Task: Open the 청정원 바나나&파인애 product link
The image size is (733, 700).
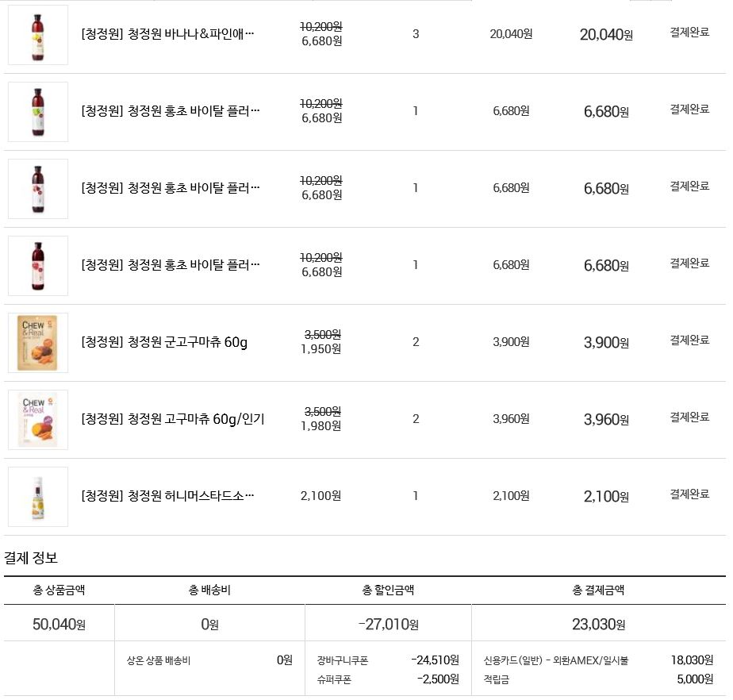Action: click(167, 34)
